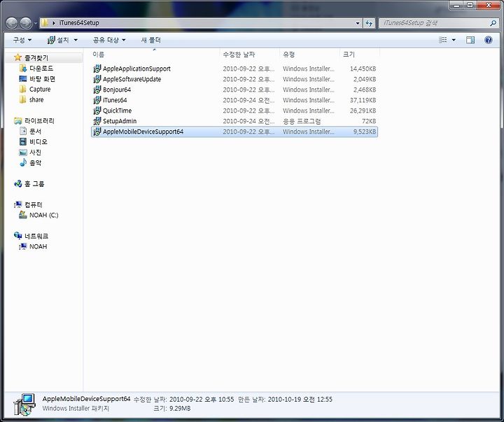The image size is (504, 422).
Task: Click the QuickTime file name
Action: click(x=117, y=111)
